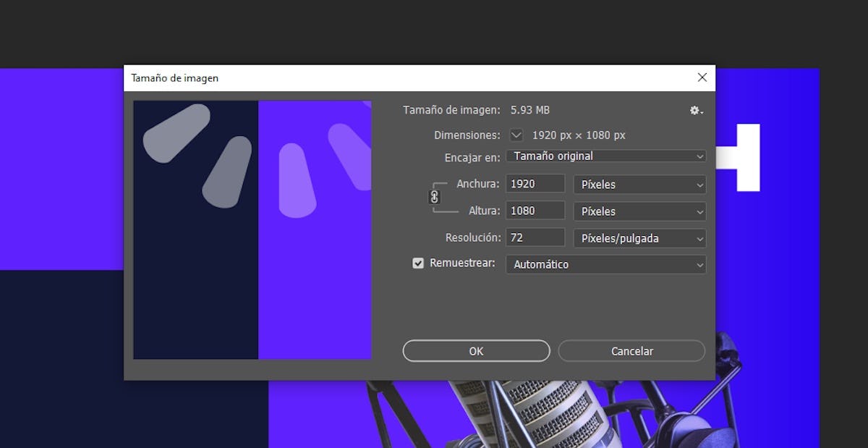Open the Altura units dropdown

[639, 211]
